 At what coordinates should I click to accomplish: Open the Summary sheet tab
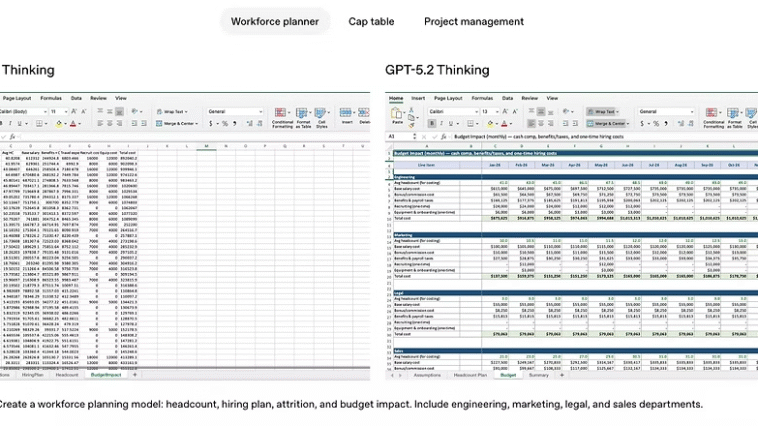click(x=538, y=375)
